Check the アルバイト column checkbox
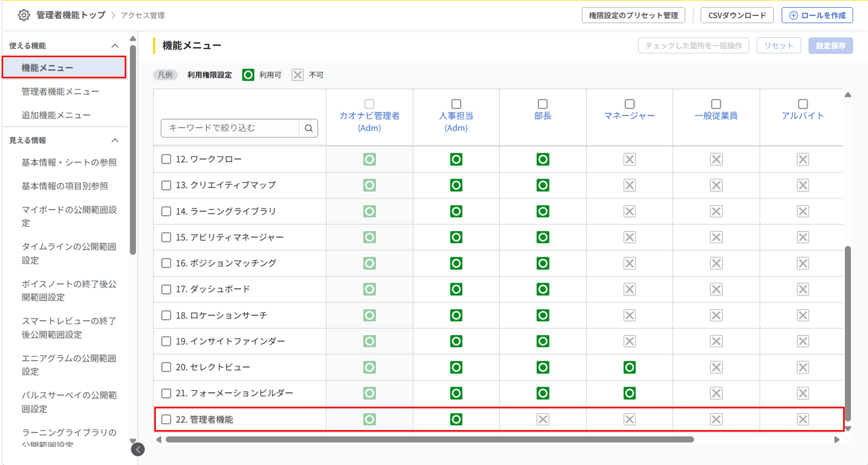The width and height of the screenshot is (868, 465). click(803, 104)
